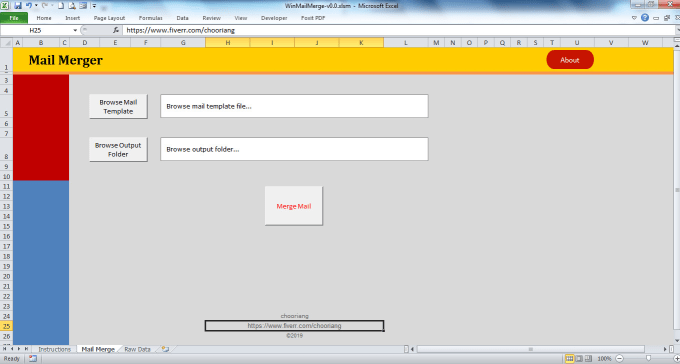Click the Save icon in Quick Access Toolbar
This screenshot has height=364, width=680.
pyautogui.click(x=18, y=6)
